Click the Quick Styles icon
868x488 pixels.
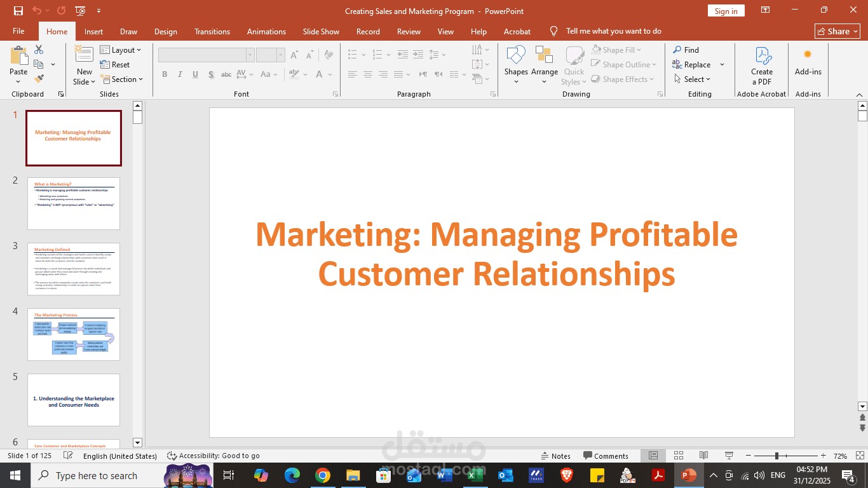pos(574,55)
